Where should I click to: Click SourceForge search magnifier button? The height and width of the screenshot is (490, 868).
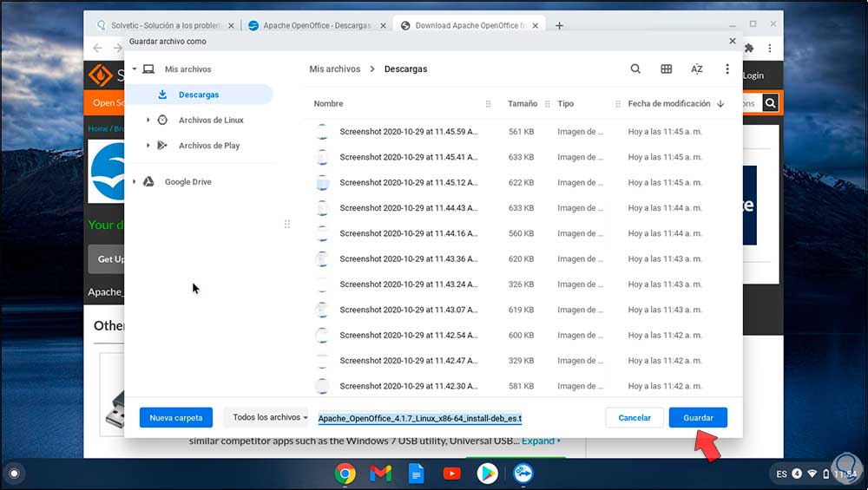(x=770, y=102)
